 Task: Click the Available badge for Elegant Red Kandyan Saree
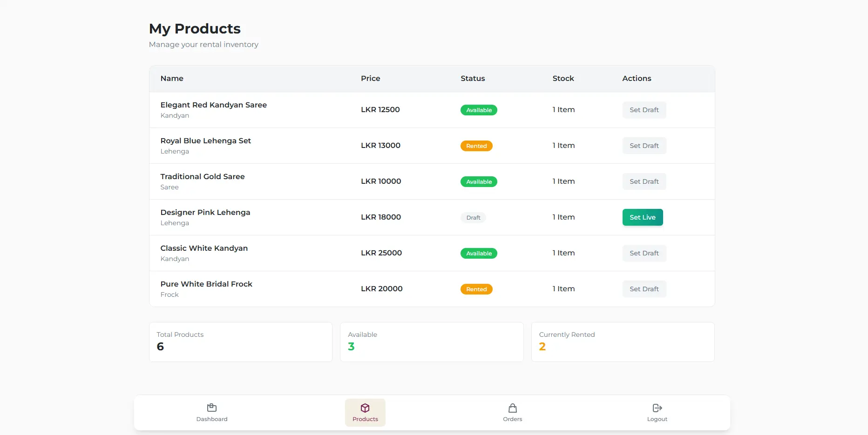[x=479, y=110]
